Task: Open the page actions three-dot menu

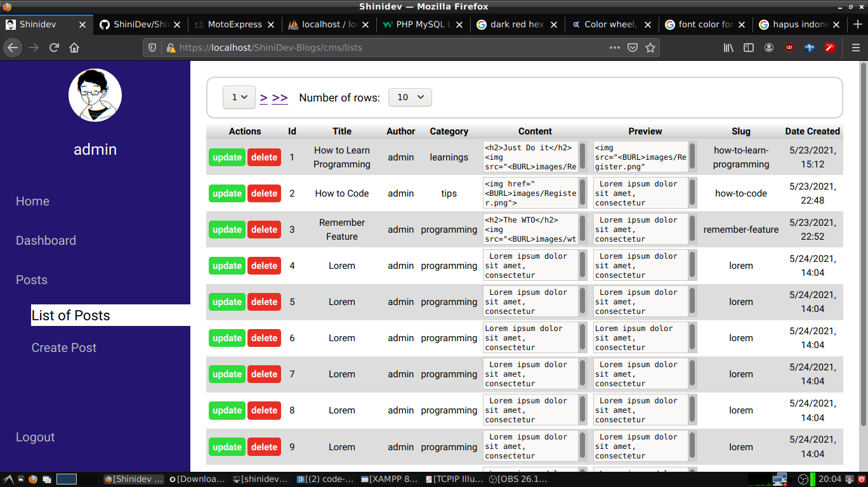Action: coord(615,48)
